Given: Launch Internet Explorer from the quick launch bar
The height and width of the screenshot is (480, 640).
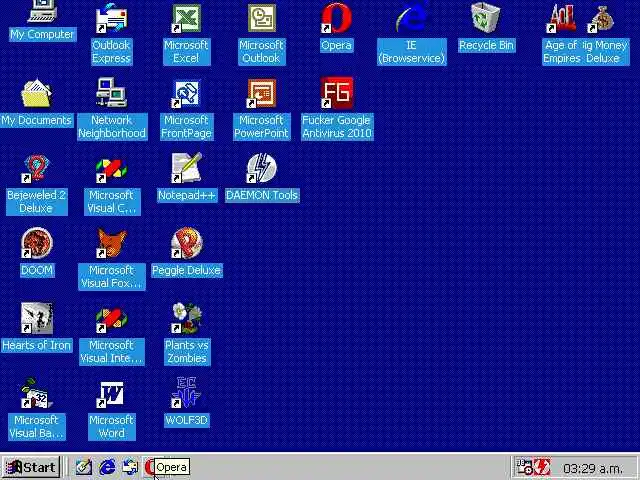Looking at the screenshot, I should pyautogui.click(x=107, y=467).
